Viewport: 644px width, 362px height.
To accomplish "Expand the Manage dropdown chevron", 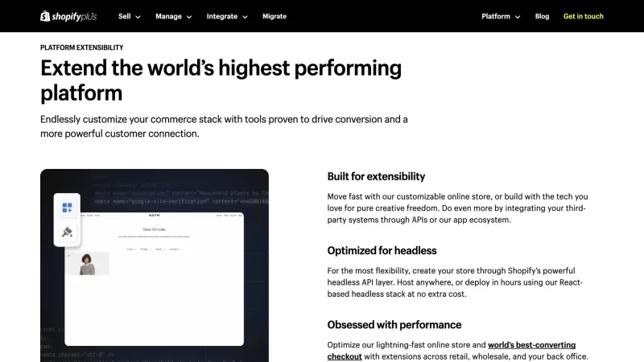I will 189,17.
